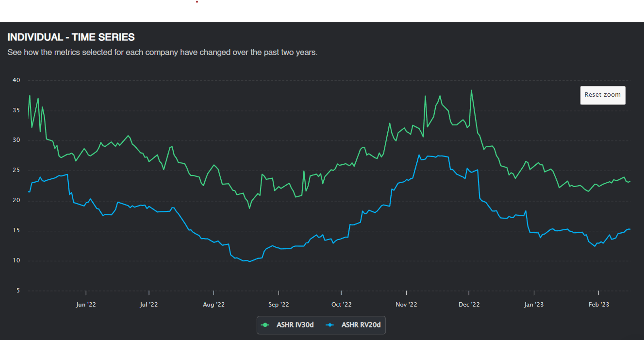Select the Dec '22 axis label
The image size is (644, 340).
tap(469, 304)
